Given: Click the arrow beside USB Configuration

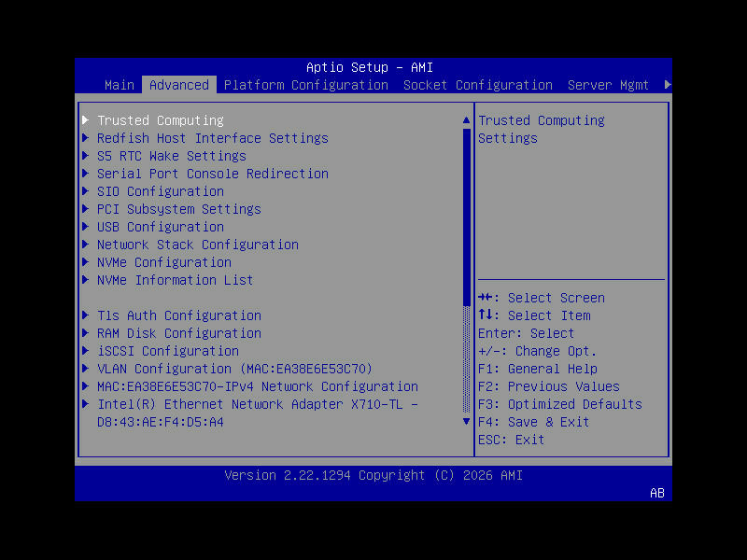Looking at the screenshot, I should tap(86, 227).
